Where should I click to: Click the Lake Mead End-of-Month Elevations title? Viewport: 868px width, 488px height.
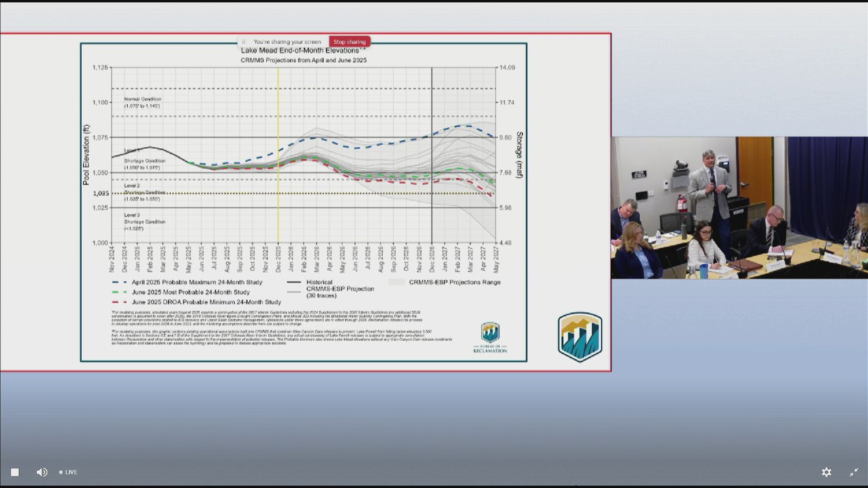[302, 52]
